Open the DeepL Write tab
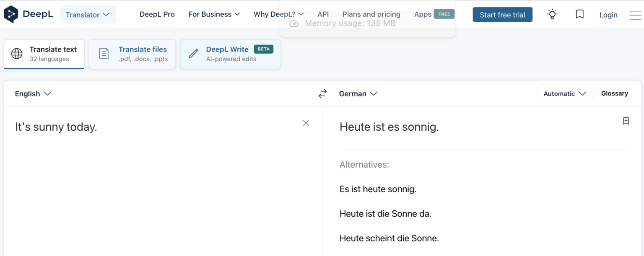This screenshot has width=644, height=256. [230, 54]
